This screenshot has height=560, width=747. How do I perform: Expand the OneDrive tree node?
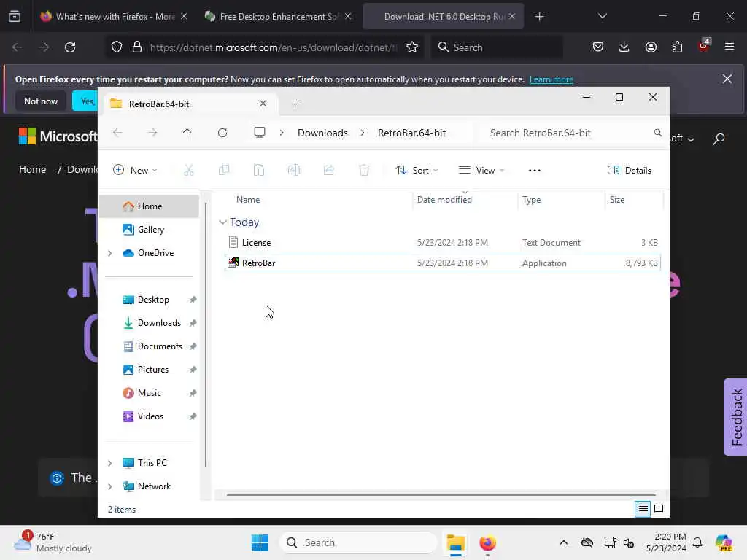[x=110, y=253]
